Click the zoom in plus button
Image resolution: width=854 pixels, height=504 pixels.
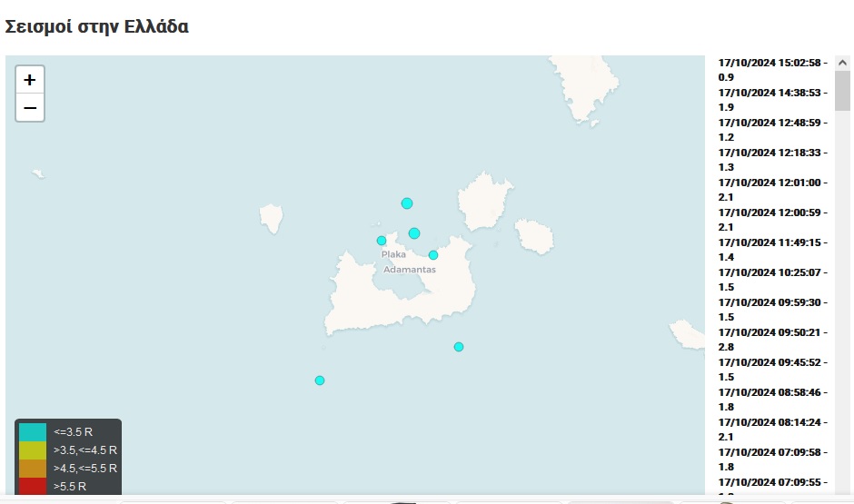pyautogui.click(x=30, y=80)
